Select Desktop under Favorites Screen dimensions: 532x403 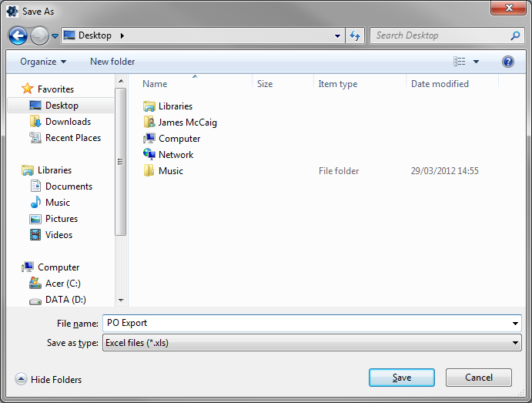(60, 106)
